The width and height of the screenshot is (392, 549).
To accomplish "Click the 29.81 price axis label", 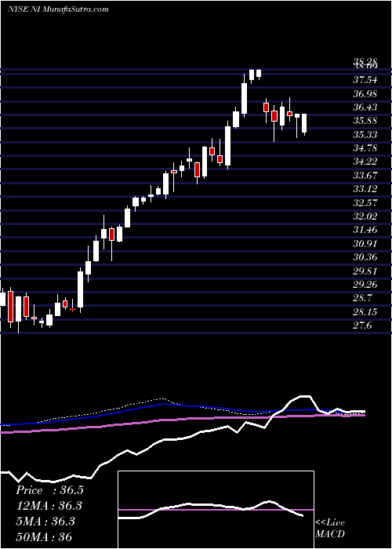I will coord(365,271).
